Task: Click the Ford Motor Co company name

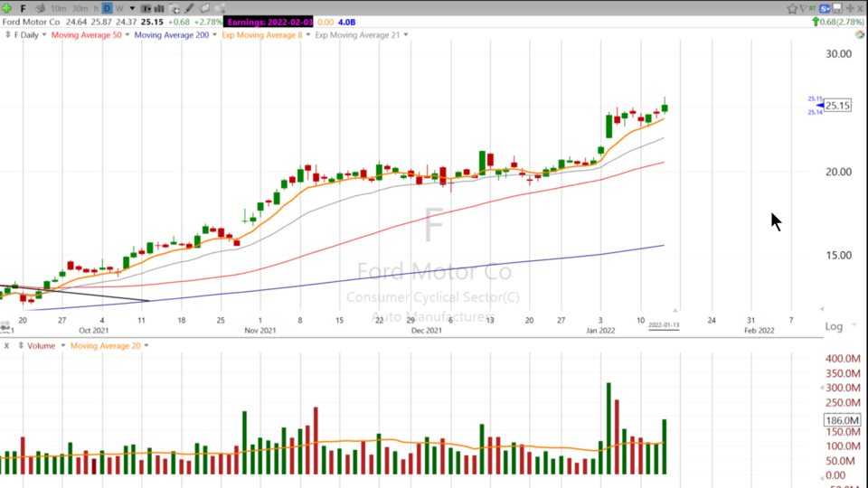Action: (31, 22)
